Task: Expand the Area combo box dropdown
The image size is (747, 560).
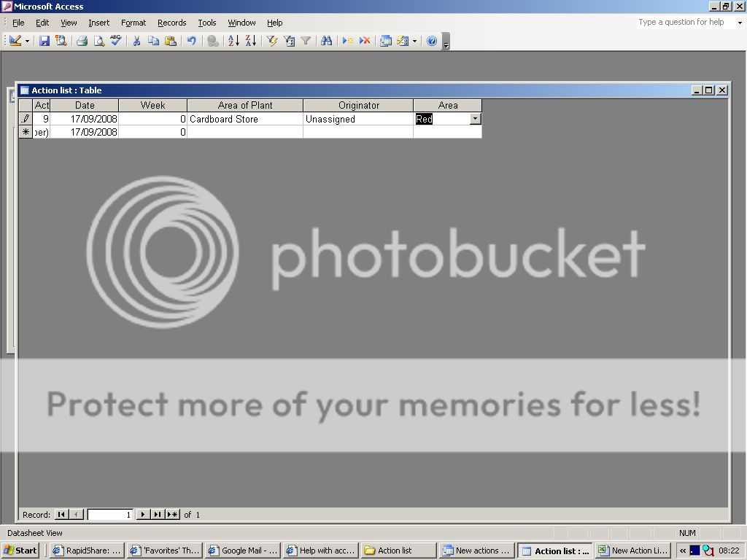Action: point(476,119)
